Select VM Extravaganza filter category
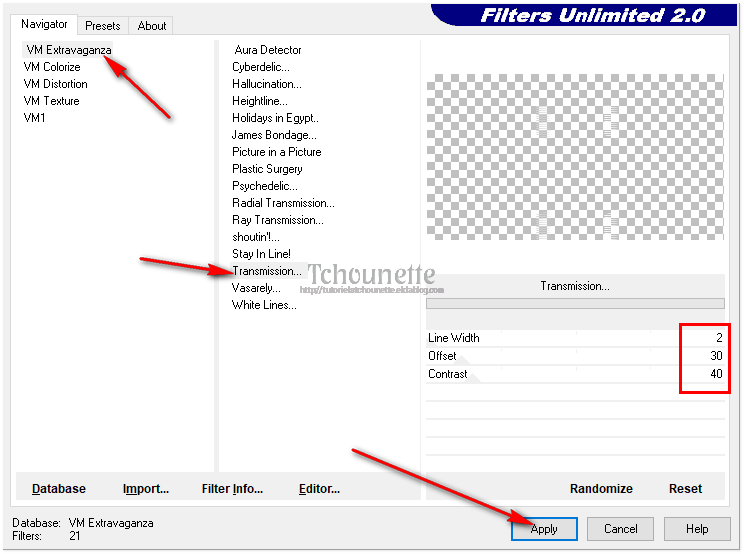 coord(67,50)
